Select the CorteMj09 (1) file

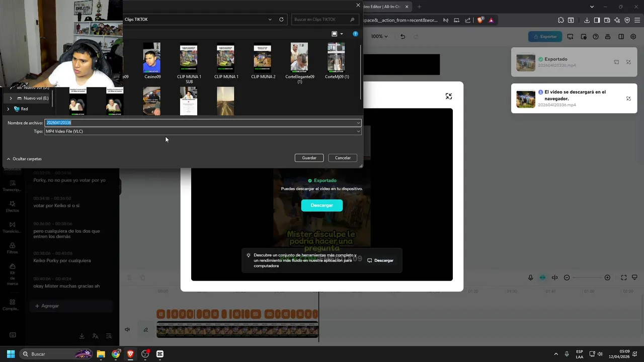[x=337, y=61]
